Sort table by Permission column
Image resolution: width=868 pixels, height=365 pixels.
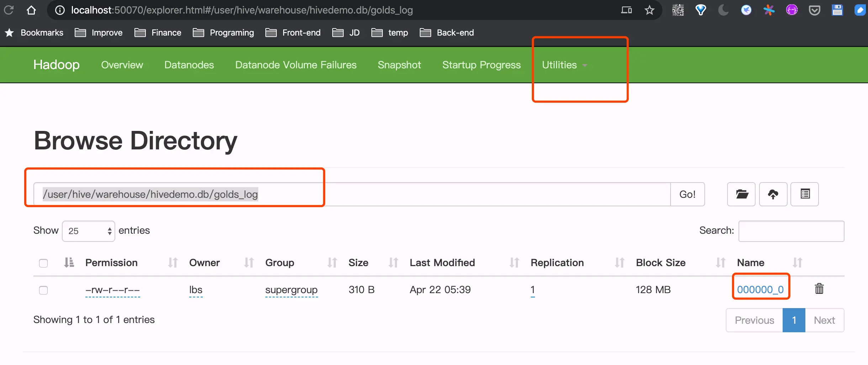click(111, 263)
